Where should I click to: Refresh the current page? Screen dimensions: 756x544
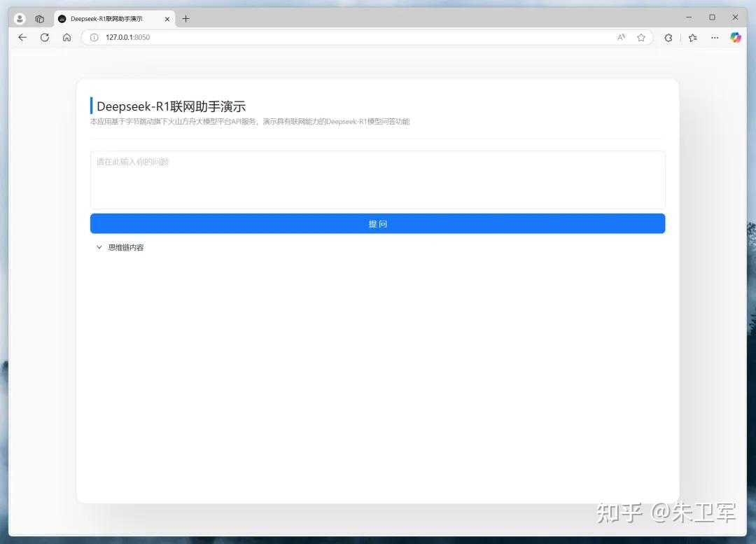(x=44, y=37)
